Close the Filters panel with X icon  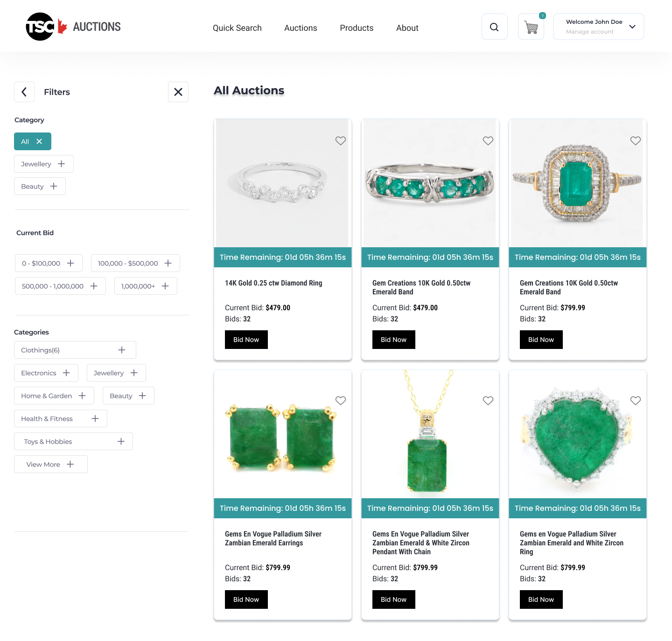(x=178, y=92)
